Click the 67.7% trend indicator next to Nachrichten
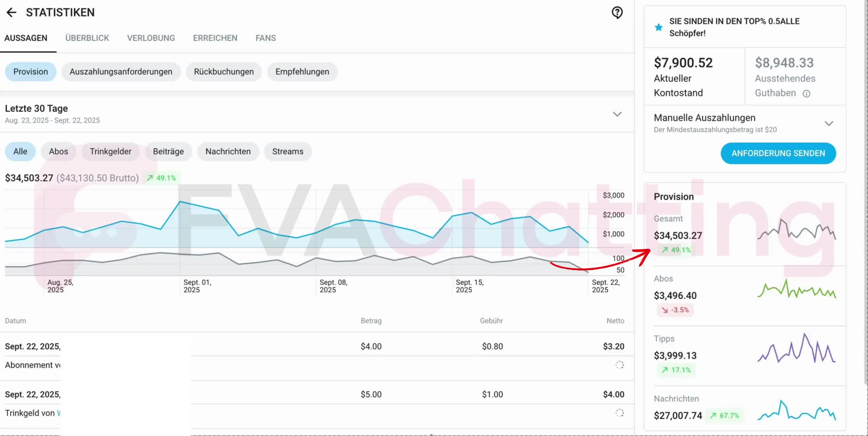This screenshot has height=436, width=868. (x=725, y=415)
